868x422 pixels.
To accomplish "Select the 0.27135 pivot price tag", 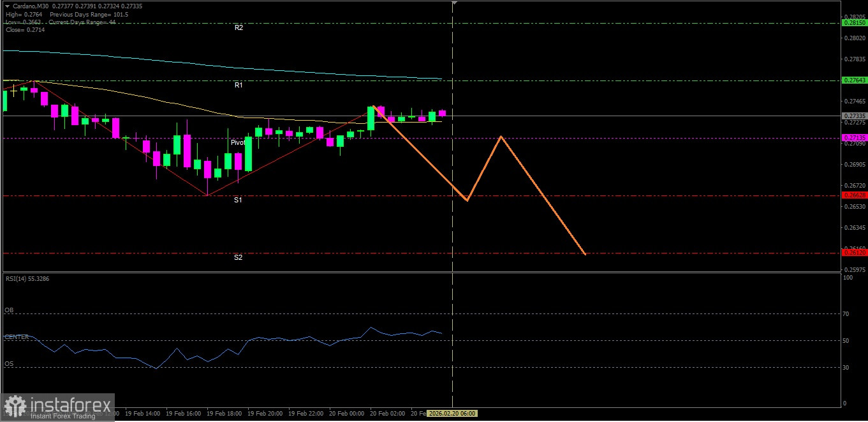I will point(855,138).
